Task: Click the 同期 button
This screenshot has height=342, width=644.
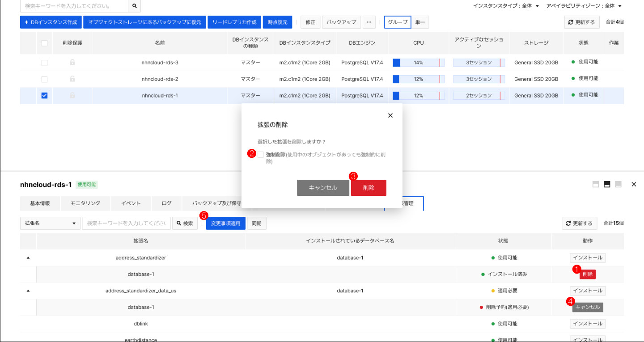Action: click(x=257, y=223)
